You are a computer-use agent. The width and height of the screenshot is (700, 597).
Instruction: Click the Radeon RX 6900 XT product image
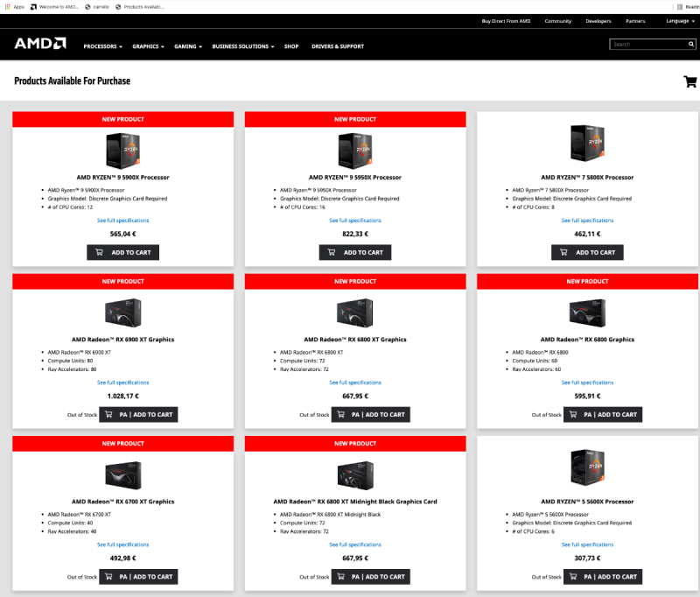click(x=122, y=313)
